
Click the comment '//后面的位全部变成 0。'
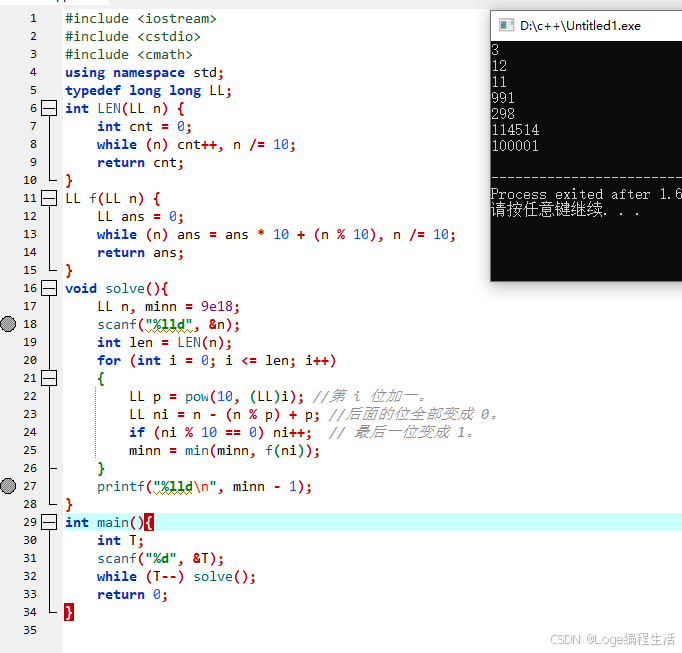coord(413,414)
